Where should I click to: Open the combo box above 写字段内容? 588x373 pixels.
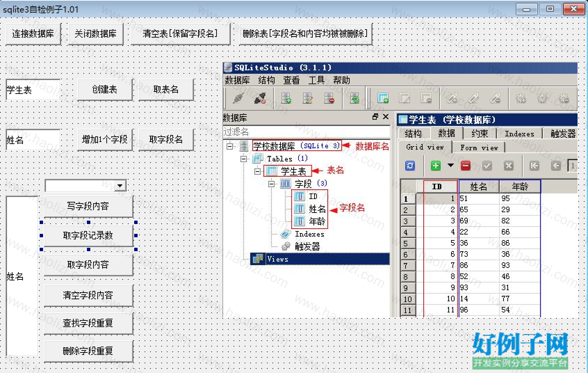coord(120,185)
